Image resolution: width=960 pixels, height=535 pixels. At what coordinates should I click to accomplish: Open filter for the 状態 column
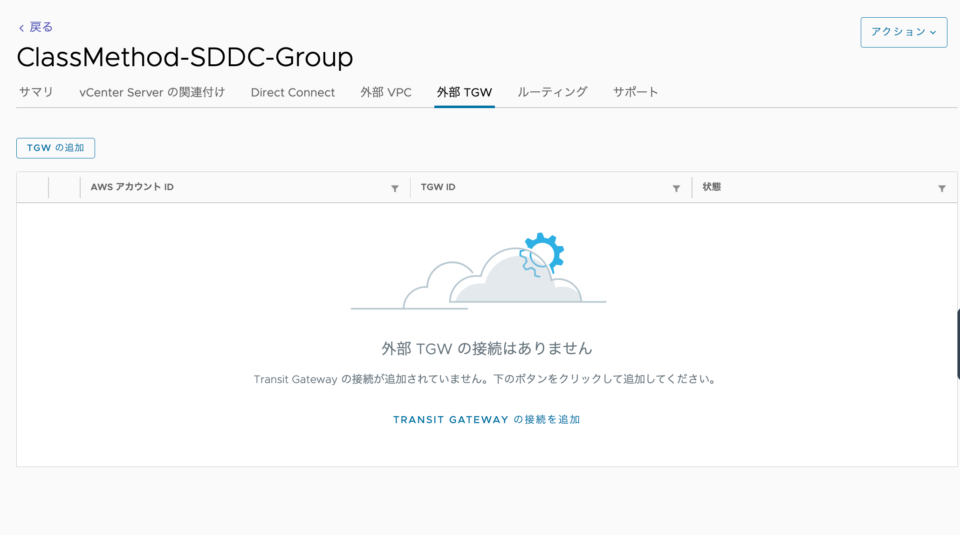(942, 189)
